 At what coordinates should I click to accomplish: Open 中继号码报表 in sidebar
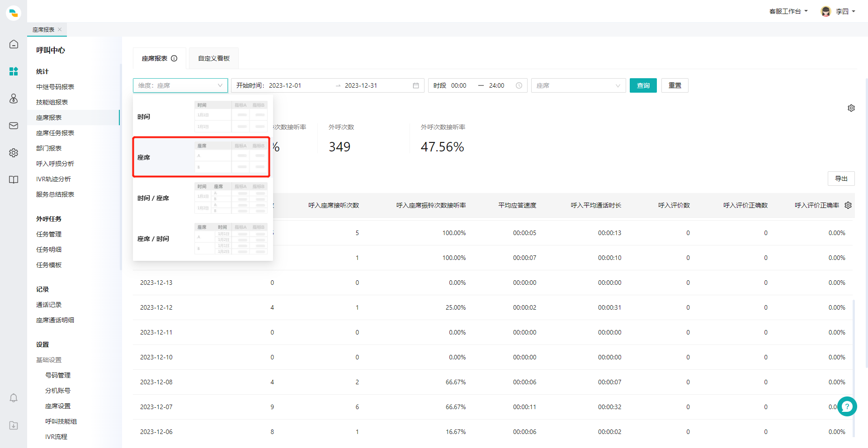click(55, 87)
